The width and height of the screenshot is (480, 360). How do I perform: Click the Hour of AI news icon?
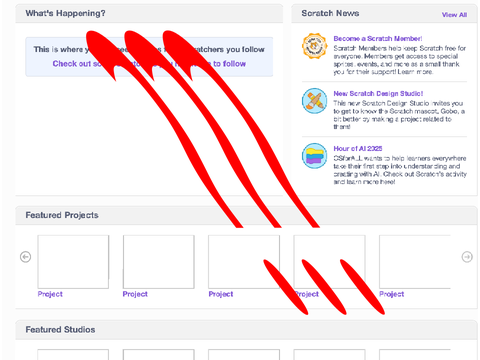[314, 156]
